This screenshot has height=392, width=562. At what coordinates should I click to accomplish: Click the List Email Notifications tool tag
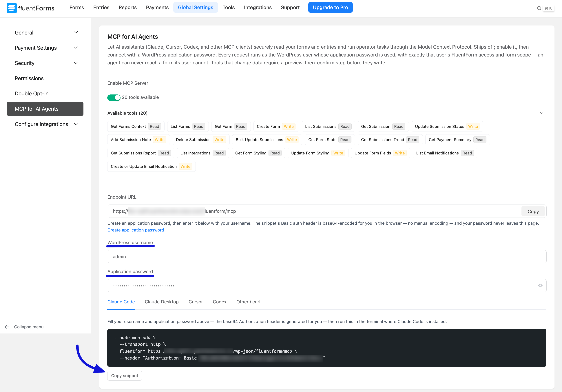tap(445, 153)
